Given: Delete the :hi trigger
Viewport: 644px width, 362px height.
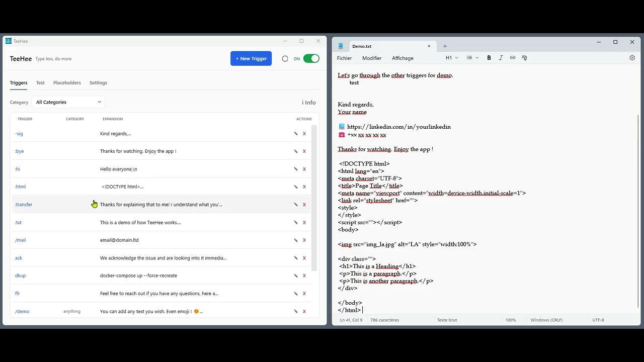Looking at the screenshot, I should tap(304, 169).
